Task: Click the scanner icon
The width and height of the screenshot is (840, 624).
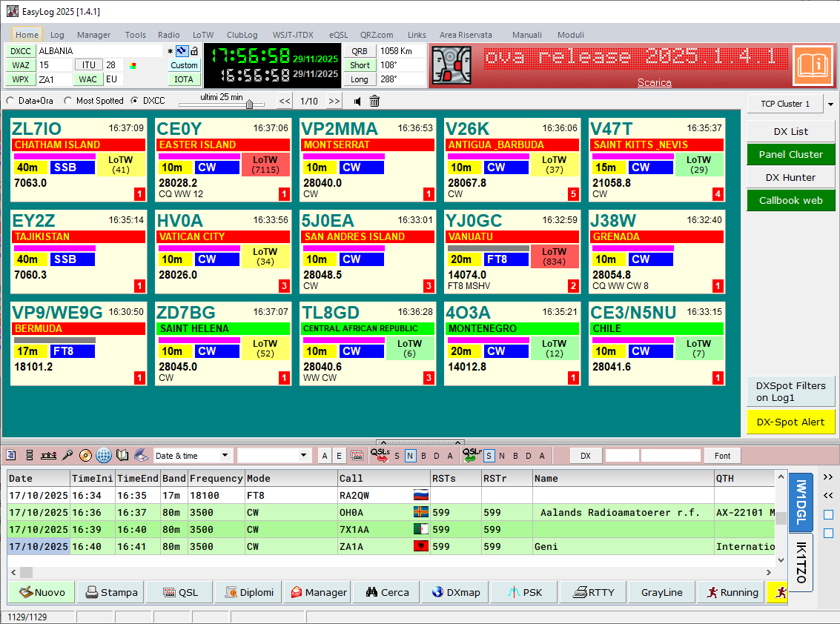Action: tap(141, 455)
